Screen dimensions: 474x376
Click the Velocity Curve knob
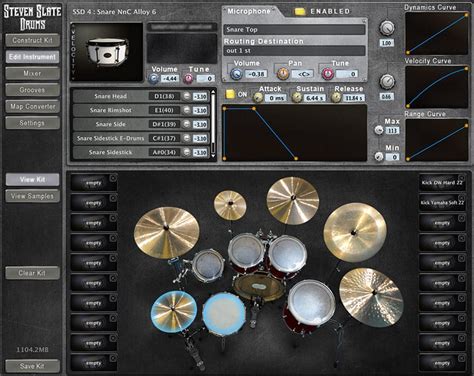pos(387,81)
